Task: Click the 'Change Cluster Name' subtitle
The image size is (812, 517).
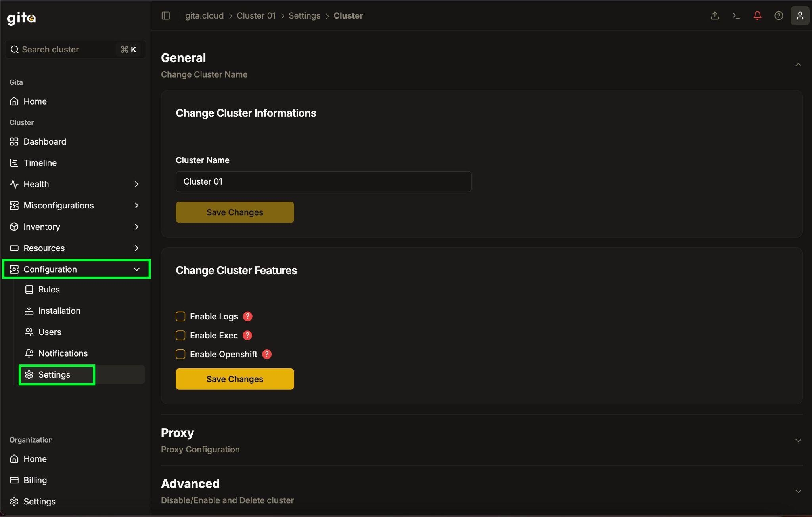Action: [204, 75]
